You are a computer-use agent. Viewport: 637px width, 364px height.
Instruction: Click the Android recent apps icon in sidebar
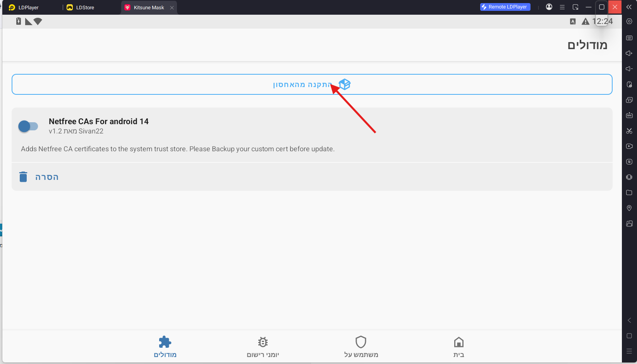pos(629,351)
